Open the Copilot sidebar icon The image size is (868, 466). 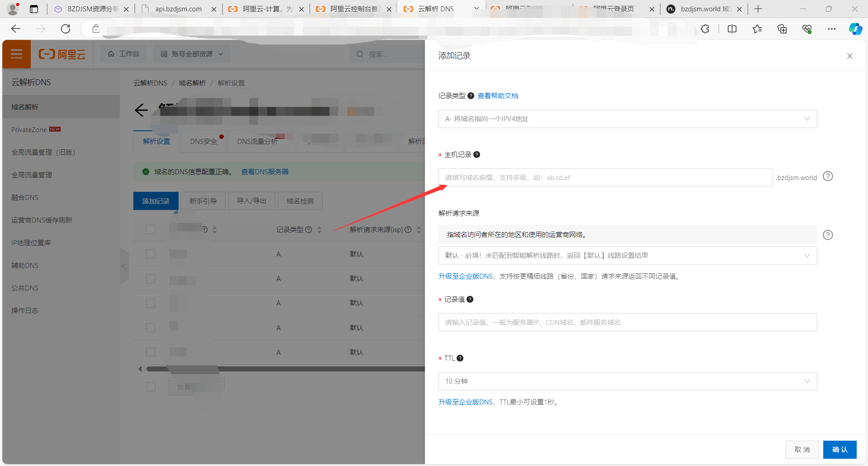(855, 29)
